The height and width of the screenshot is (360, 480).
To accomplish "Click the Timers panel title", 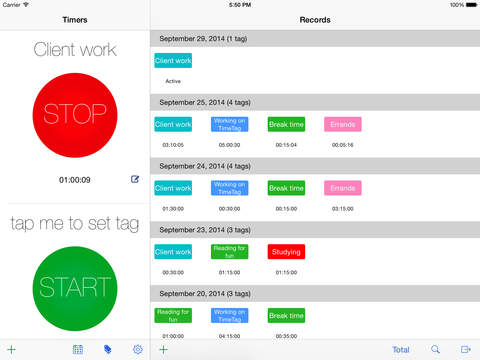I will click(75, 20).
